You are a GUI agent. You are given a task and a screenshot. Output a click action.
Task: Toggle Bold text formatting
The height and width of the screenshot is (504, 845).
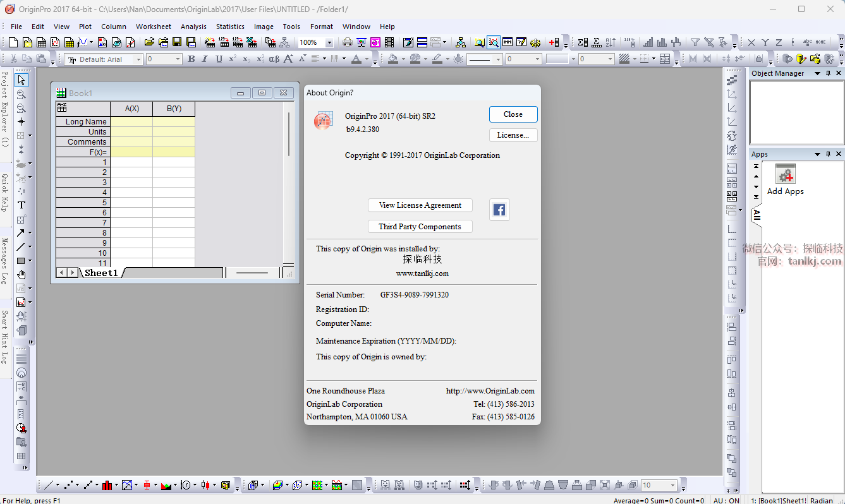click(191, 59)
